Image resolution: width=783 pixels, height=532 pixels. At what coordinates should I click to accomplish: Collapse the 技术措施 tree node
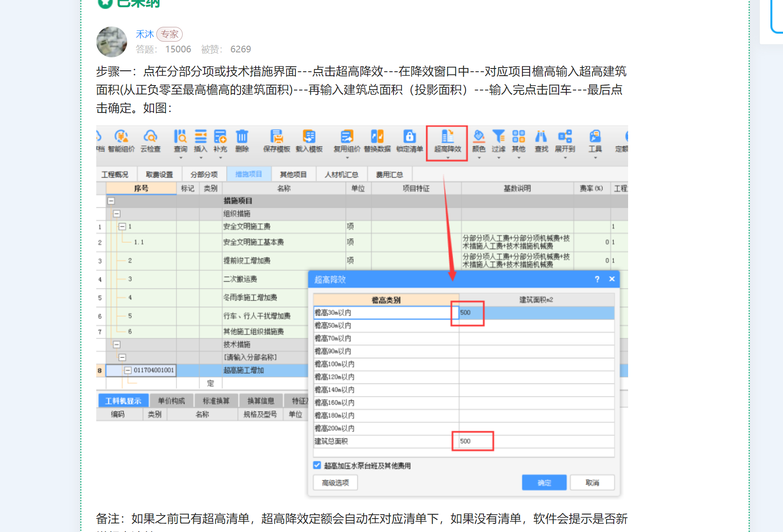click(117, 344)
